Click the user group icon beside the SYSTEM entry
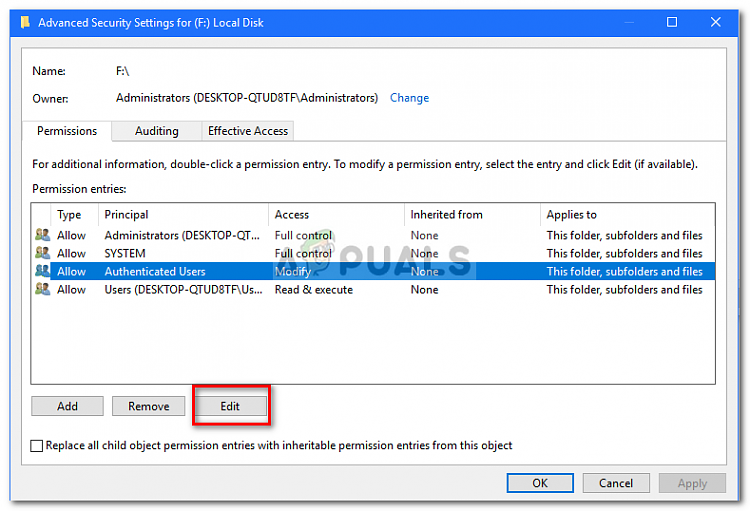Image resolution: width=750 pixels, height=511 pixels. click(42, 253)
